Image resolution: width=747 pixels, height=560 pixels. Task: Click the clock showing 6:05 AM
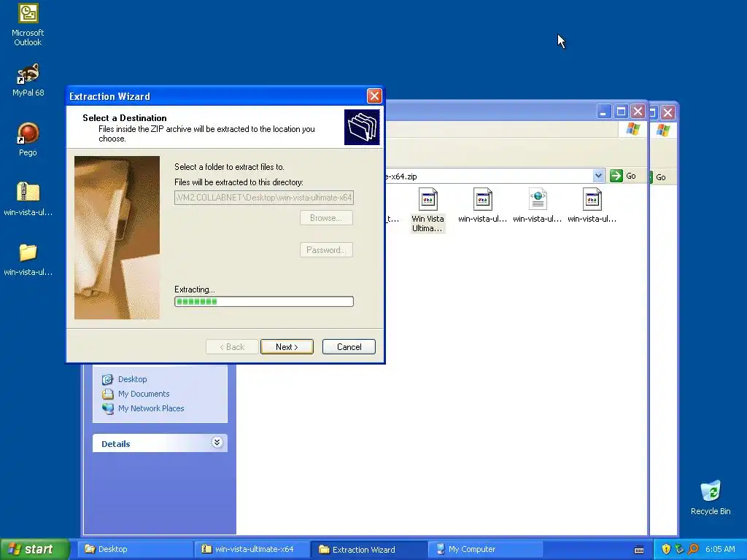720,549
